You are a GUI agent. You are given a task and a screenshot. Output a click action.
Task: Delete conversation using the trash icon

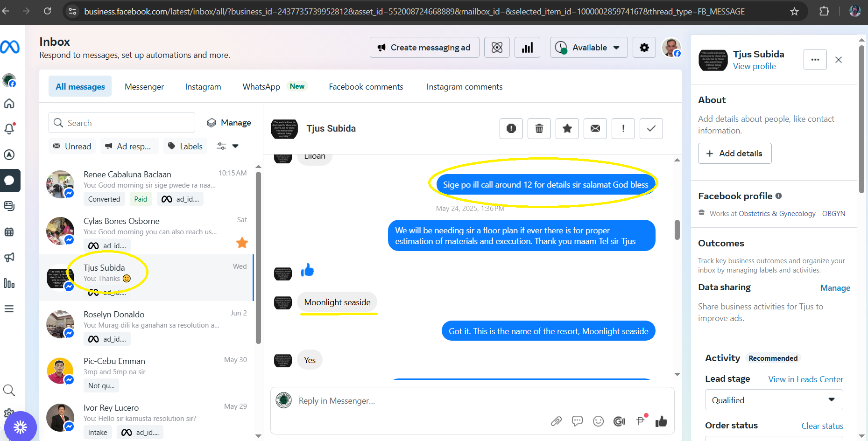[539, 128]
